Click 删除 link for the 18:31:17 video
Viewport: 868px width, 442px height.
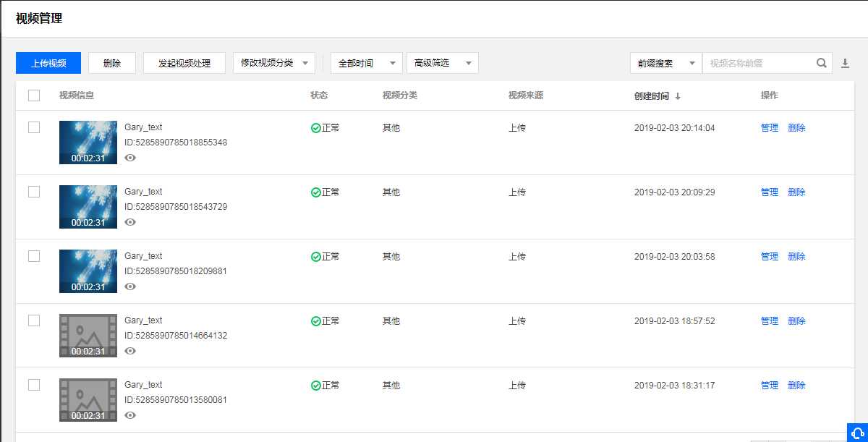coord(796,386)
